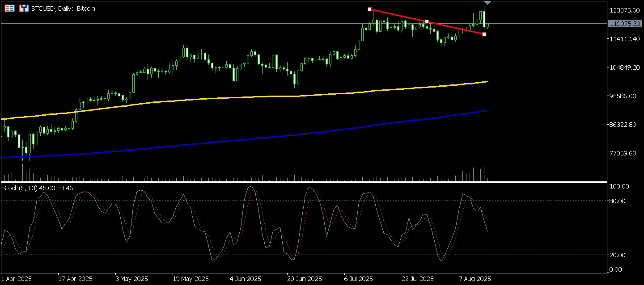This screenshot has width=644, height=285.
Task: Select the trendline's rightmost anchor point
Action: point(484,34)
